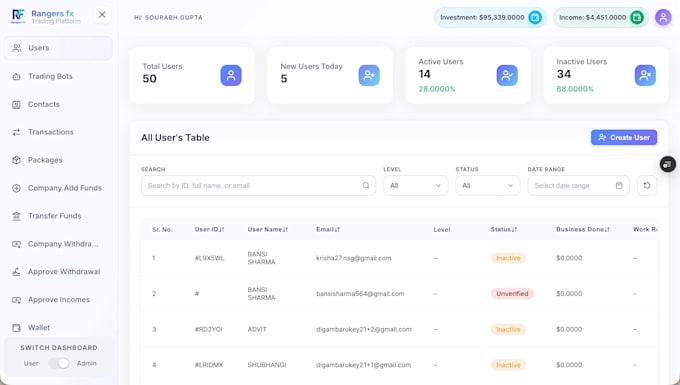This screenshot has width=680, height=385.
Task: Click the Approve Withdrawal stamp icon
Action: (16, 272)
